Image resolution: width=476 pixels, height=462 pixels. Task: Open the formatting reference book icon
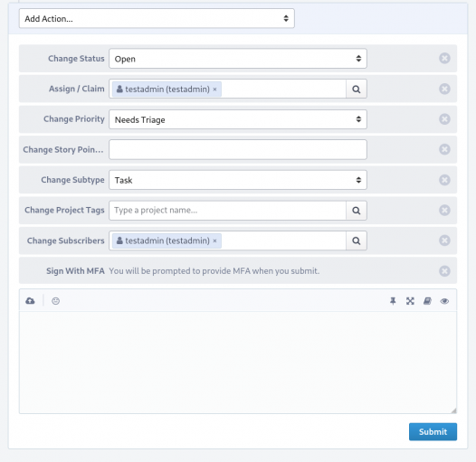pos(427,301)
